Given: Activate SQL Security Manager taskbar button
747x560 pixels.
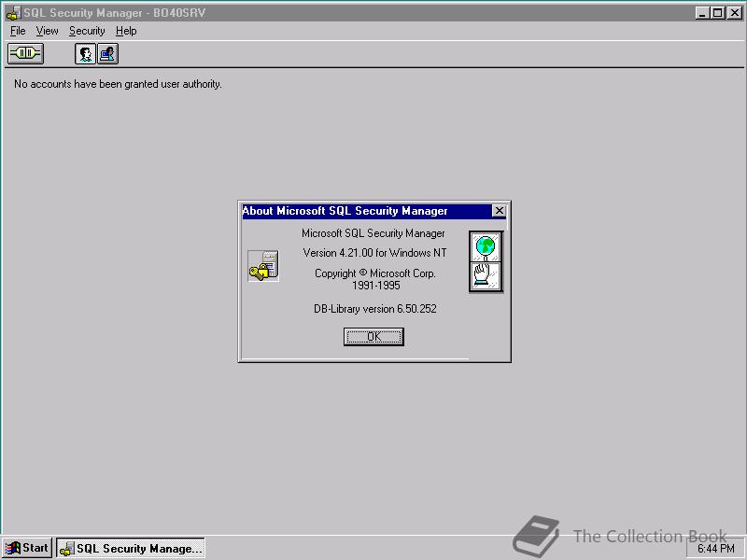Looking at the screenshot, I should tap(131, 548).
